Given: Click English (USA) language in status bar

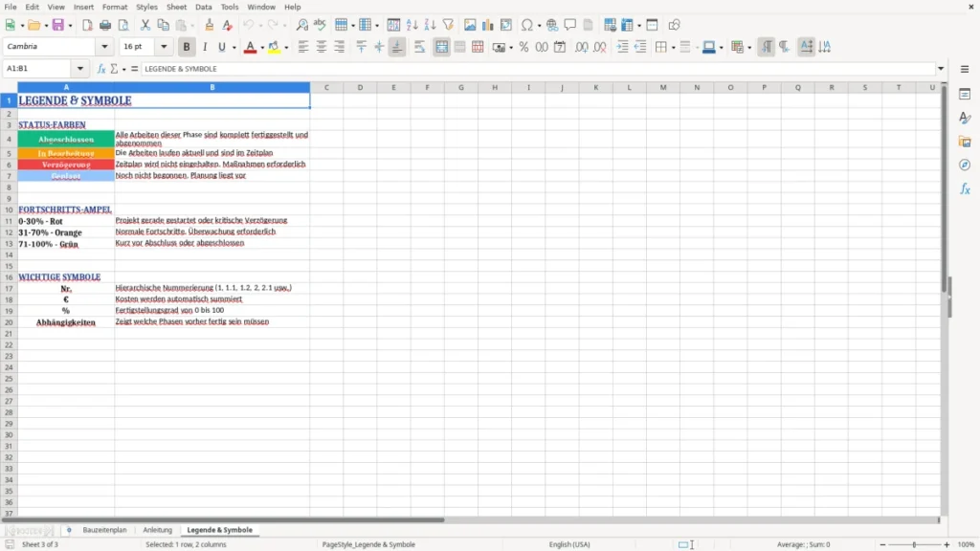Looking at the screenshot, I should click(569, 544).
